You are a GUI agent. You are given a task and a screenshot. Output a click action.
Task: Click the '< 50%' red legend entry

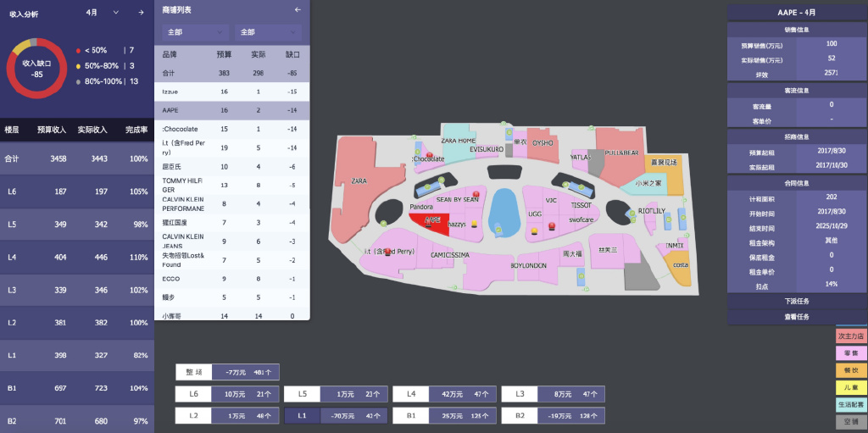tap(105, 50)
